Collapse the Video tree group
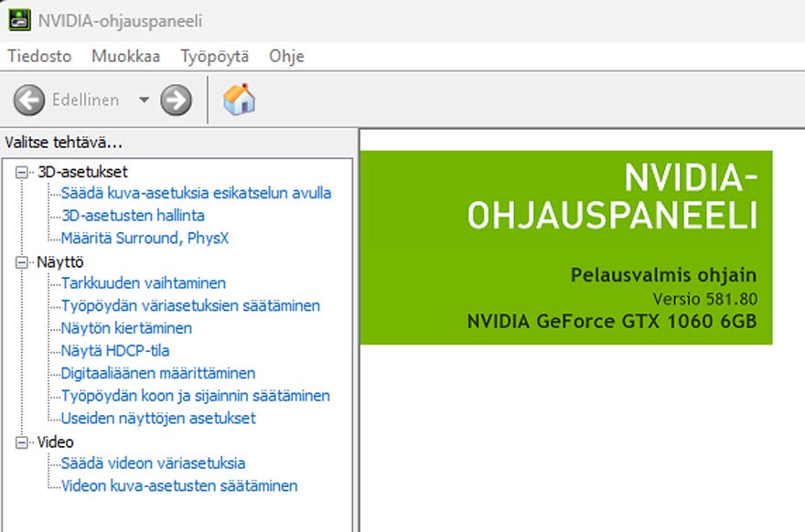This screenshot has width=805, height=532. (x=22, y=442)
